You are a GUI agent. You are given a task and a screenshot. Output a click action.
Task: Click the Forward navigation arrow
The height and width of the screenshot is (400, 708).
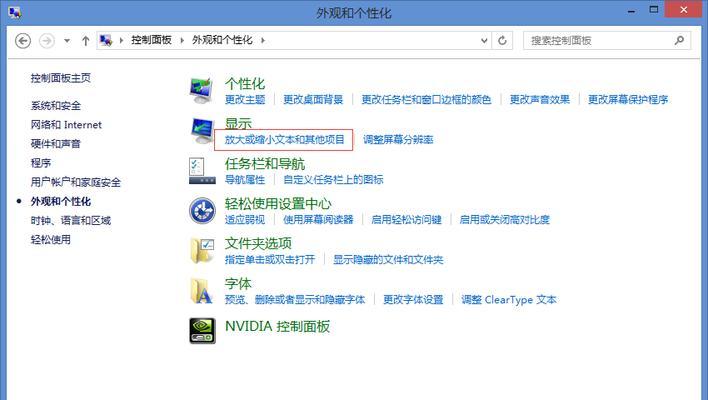47,41
